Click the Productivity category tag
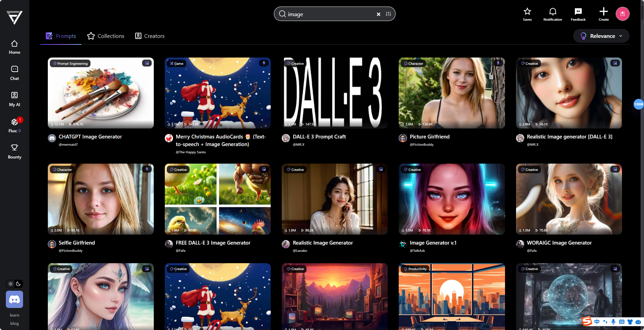Viewport: 644px width, 330px height. click(415, 269)
